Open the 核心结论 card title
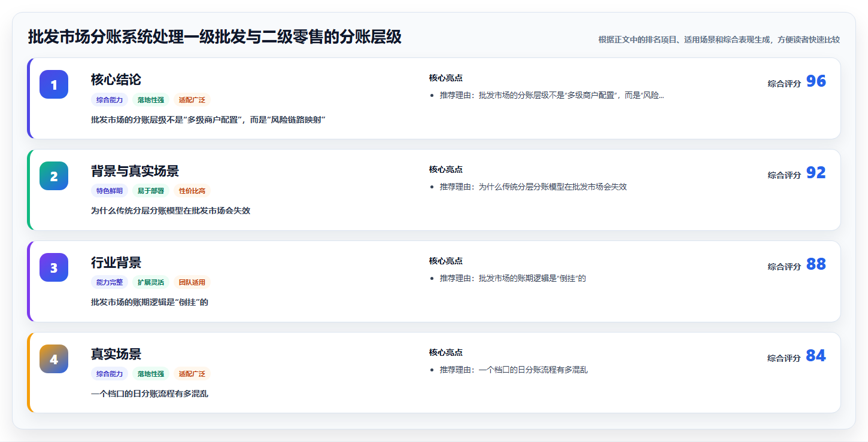 tap(116, 80)
